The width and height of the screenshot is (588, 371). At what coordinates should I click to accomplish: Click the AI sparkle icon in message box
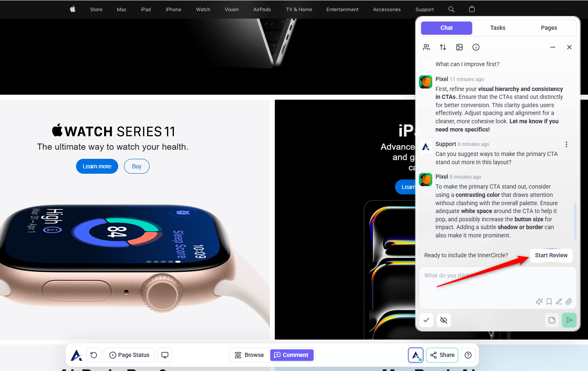click(539, 302)
